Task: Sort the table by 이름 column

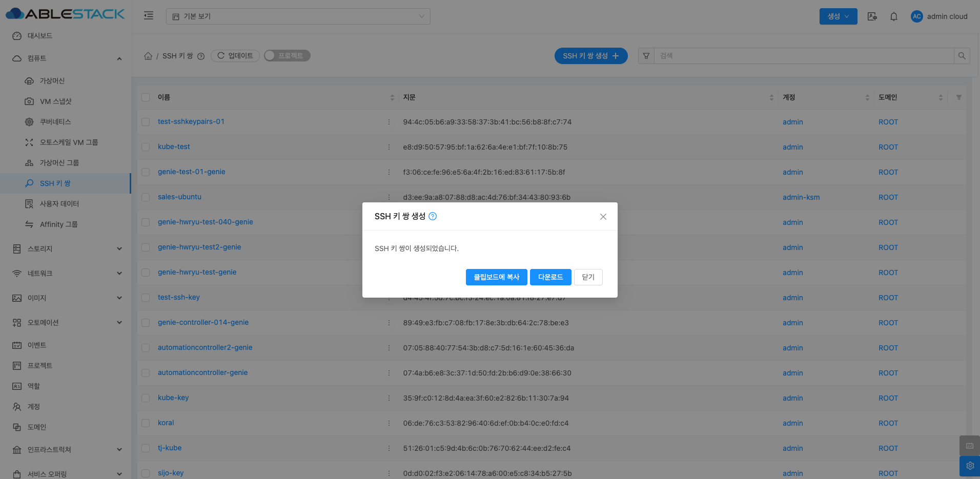Action: click(392, 97)
